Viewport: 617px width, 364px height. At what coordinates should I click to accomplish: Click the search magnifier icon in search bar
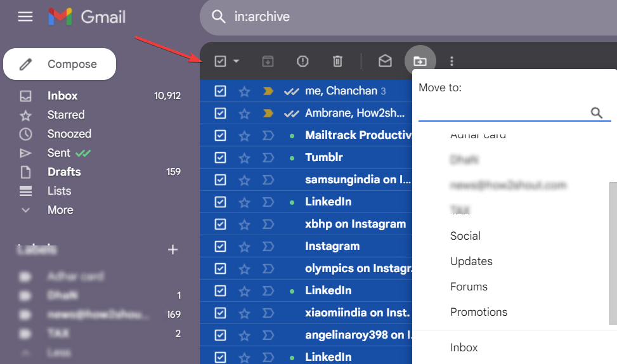[218, 16]
